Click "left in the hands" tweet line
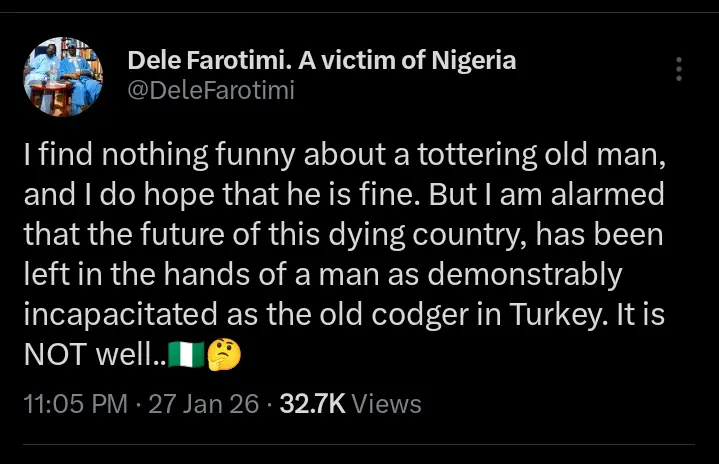Screen dimensions: 719x464 150,274
